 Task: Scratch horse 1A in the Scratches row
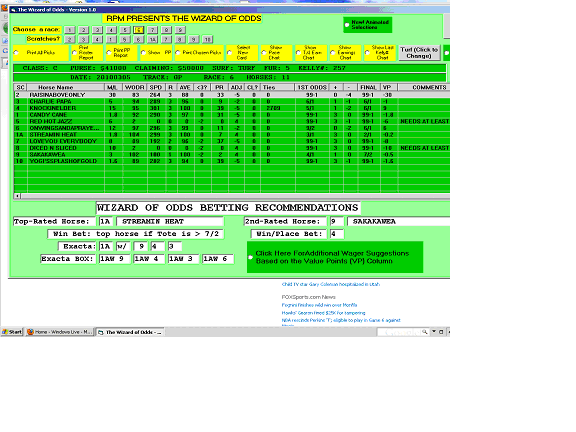pos(152,39)
